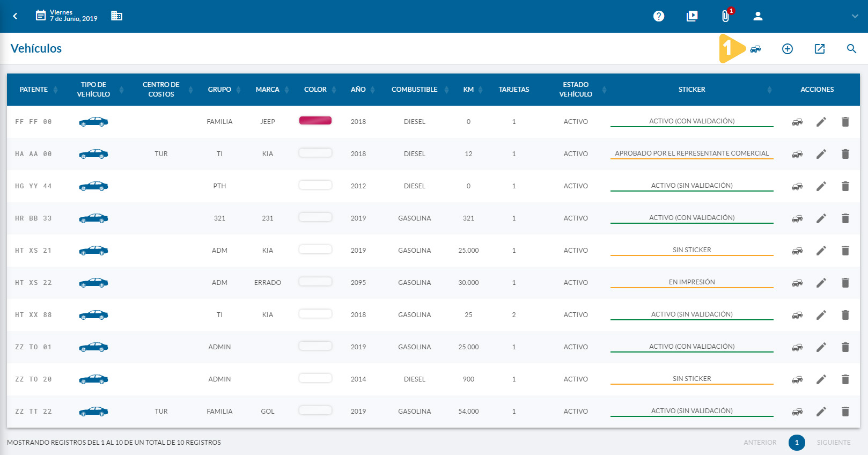Select page 1 in pagination

(797, 443)
